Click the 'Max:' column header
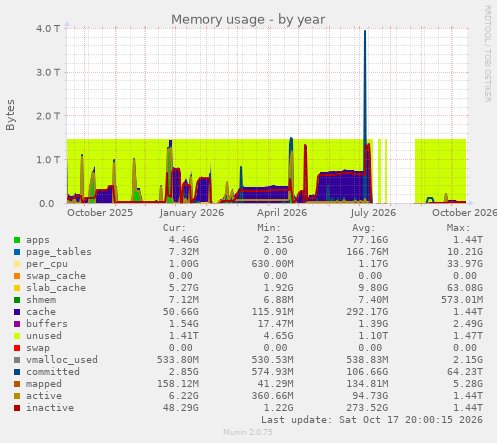 coord(458,228)
